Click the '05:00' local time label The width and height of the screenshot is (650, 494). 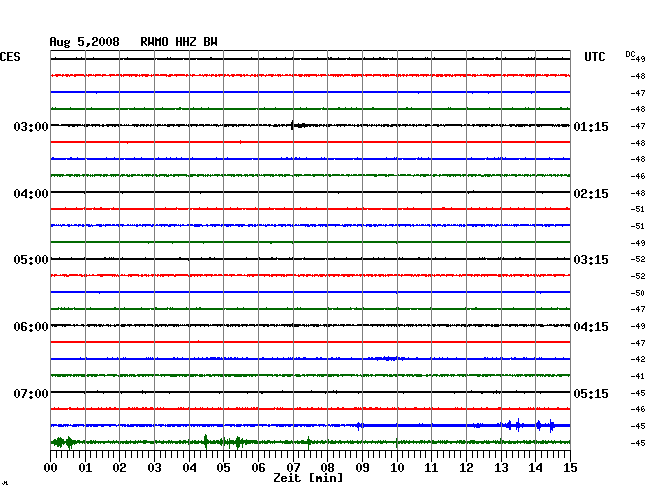[x=31, y=260]
